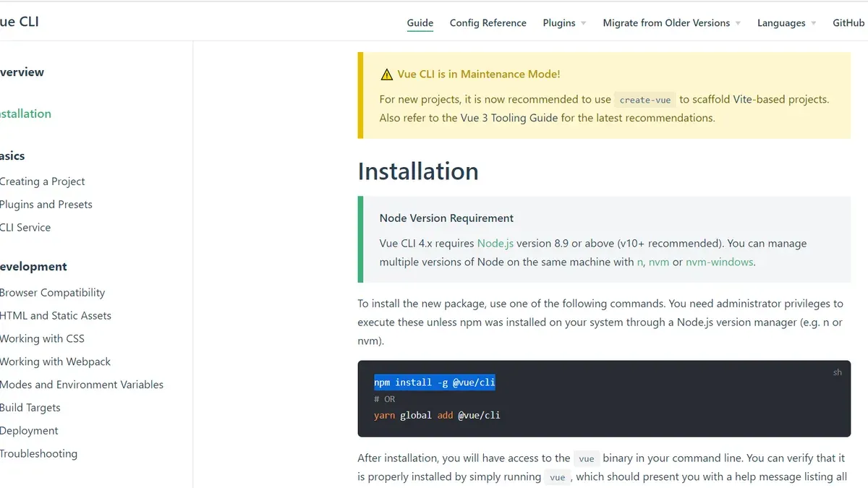Open Deployment sidebar page
The height and width of the screenshot is (488, 868).
click(29, 431)
